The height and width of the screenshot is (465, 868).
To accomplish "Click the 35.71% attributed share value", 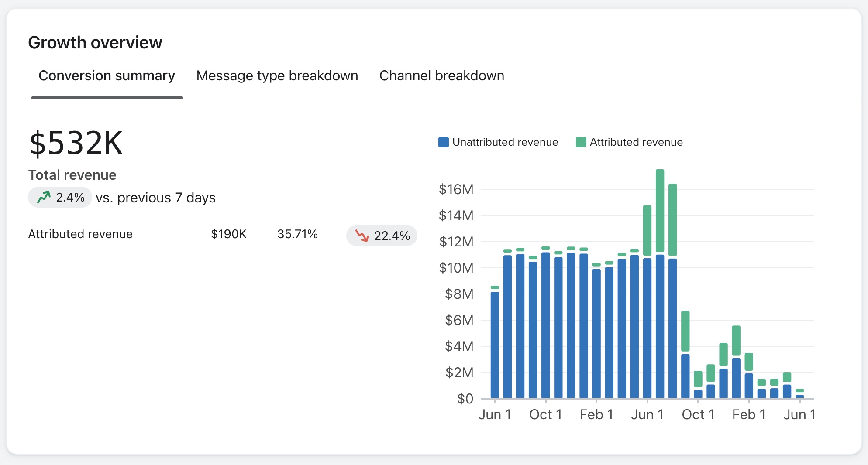I will [x=297, y=234].
